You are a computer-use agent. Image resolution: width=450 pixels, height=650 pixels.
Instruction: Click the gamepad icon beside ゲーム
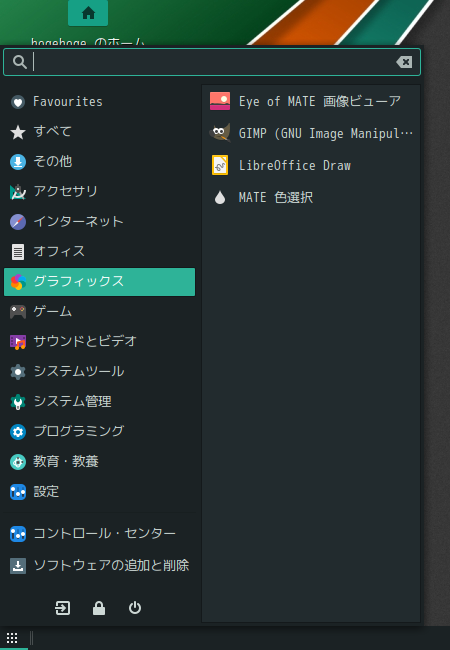(x=18, y=312)
